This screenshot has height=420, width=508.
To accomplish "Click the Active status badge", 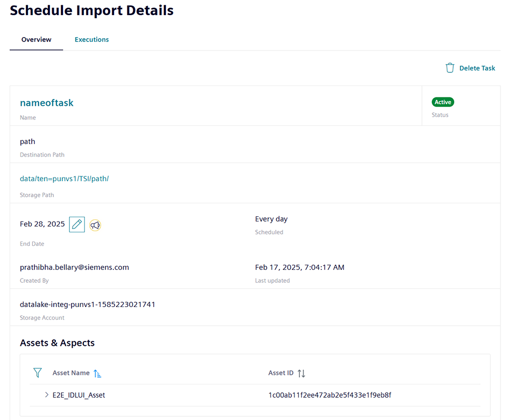I will click(x=443, y=102).
